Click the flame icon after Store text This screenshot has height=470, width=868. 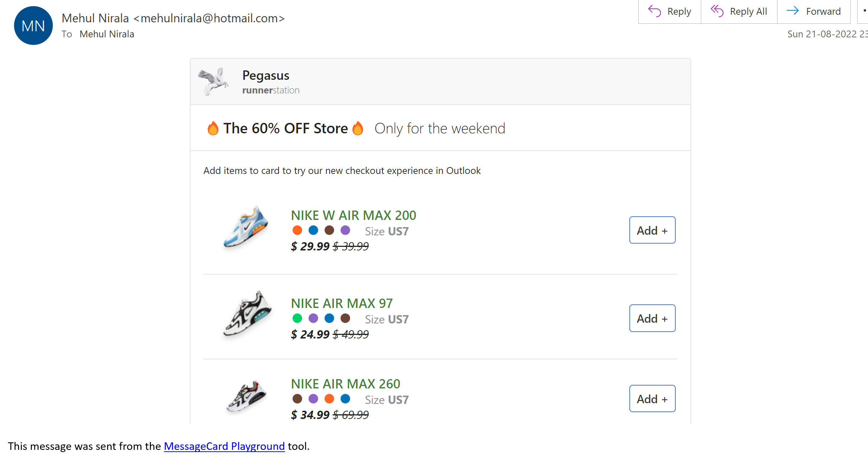click(358, 128)
